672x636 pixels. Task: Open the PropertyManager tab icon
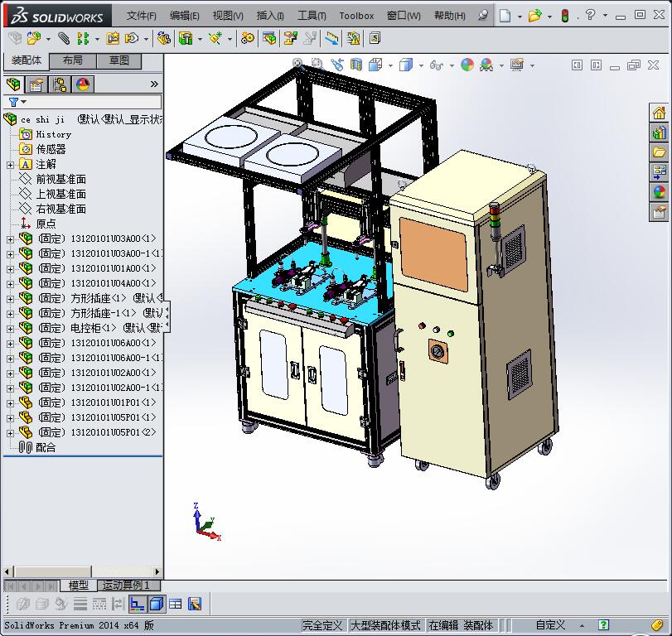point(36,84)
